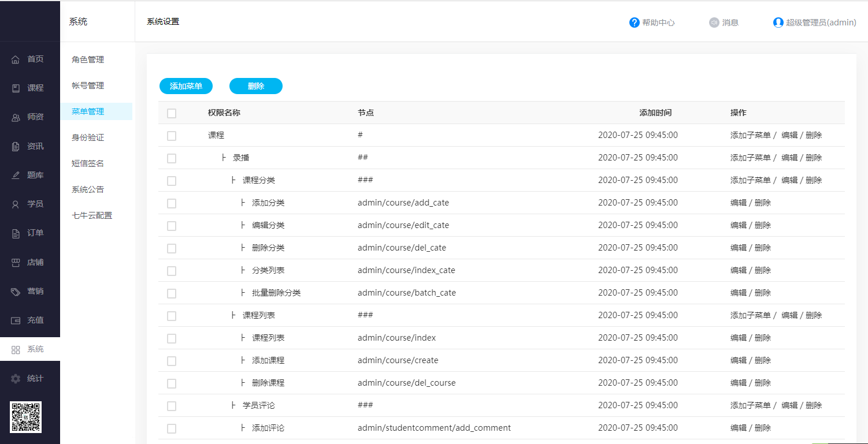Click the 营销 tag icon
868x444 pixels.
click(16, 292)
